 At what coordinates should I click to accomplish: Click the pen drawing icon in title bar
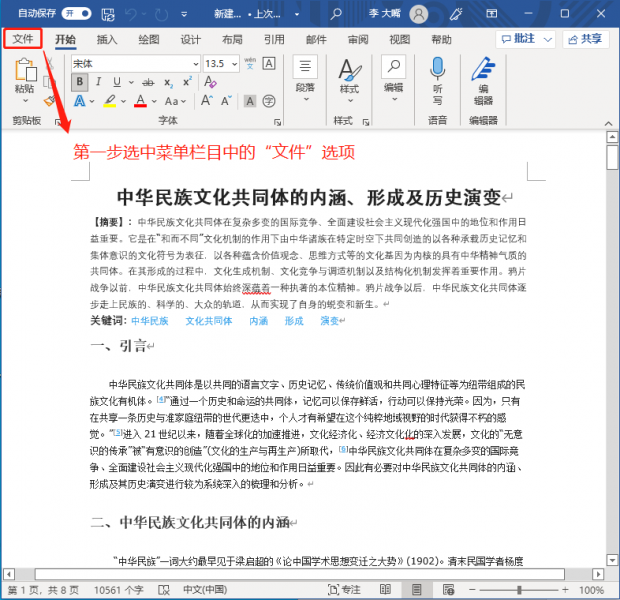pyautogui.click(x=456, y=14)
